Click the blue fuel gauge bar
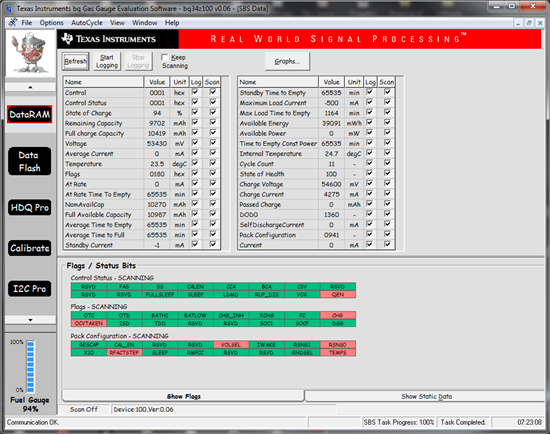Viewport: 550px width, 434px height. tap(31, 366)
